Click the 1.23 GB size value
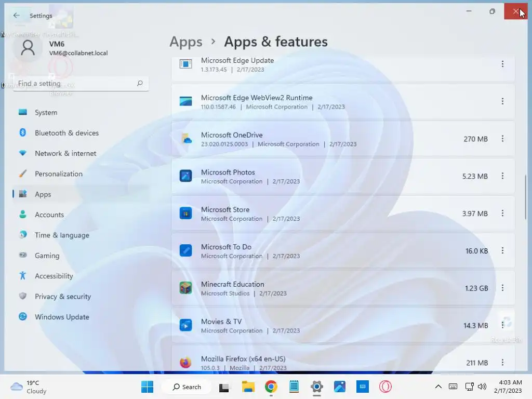Screen dimensions: 532x399 [476, 288]
